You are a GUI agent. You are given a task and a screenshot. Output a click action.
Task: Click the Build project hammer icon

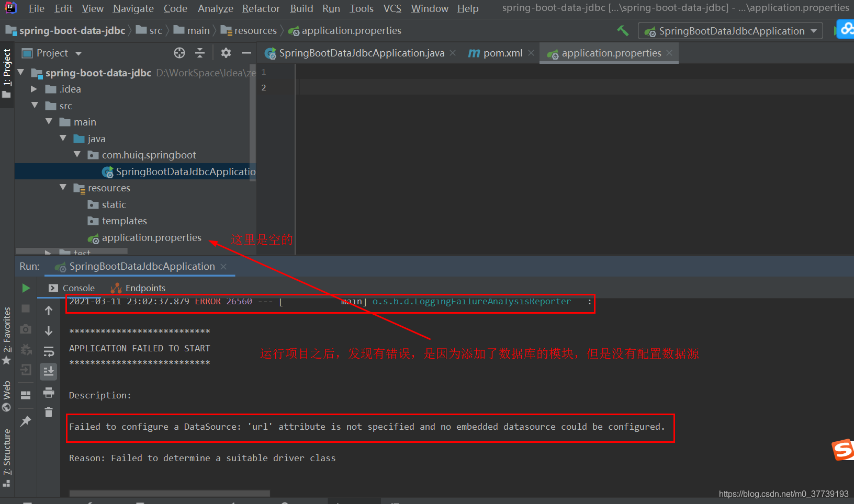[x=623, y=31]
